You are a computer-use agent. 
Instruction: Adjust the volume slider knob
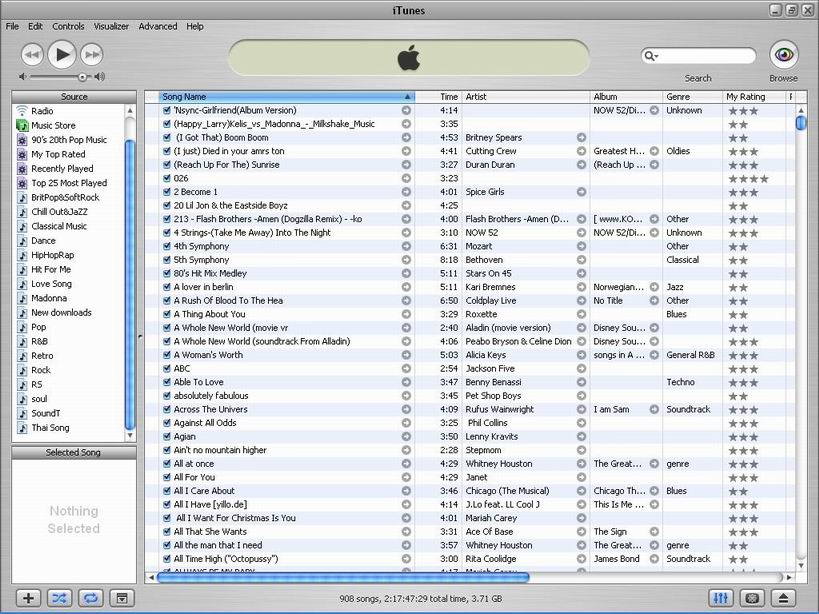pos(82,77)
